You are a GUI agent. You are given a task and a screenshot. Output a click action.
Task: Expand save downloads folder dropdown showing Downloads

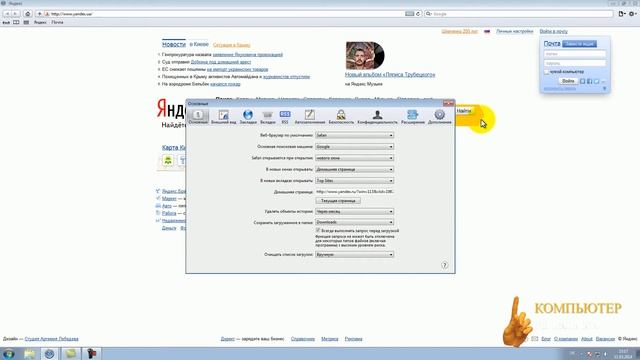click(x=354, y=222)
